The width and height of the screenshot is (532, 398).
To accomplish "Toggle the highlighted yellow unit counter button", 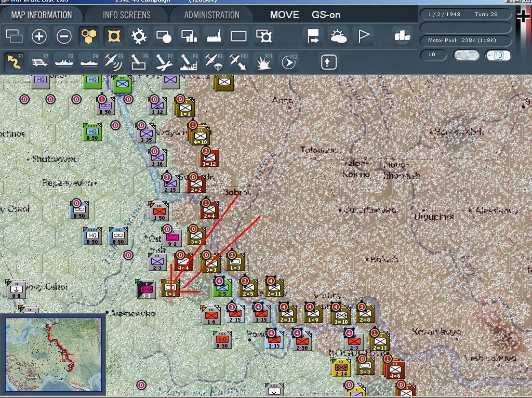I will [x=114, y=36].
